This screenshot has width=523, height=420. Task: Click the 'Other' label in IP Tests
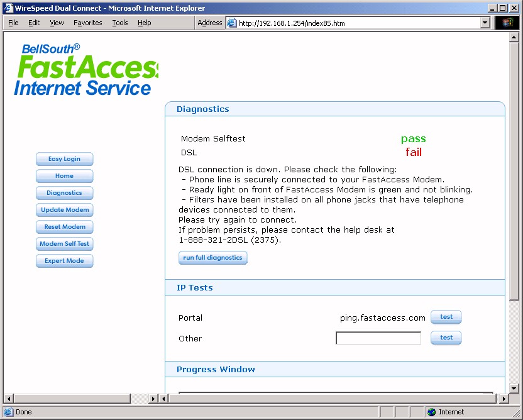point(190,339)
